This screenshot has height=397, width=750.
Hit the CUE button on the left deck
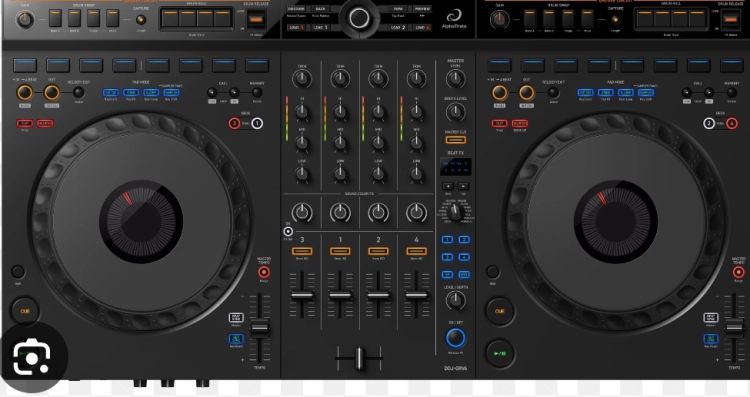pyautogui.click(x=25, y=311)
